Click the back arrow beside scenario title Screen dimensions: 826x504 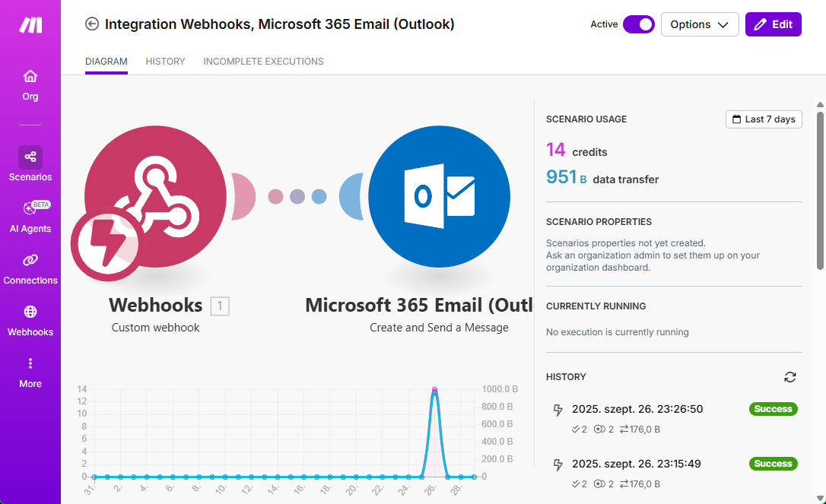(x=92, y=24)
